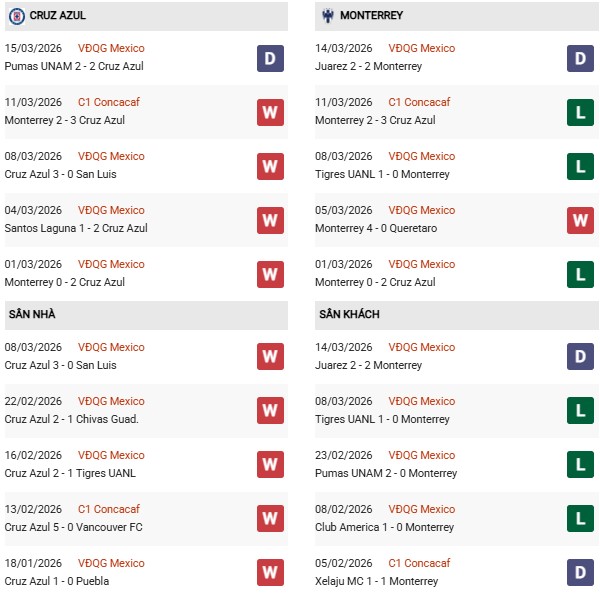This screenshot has width=600, height=593.
Task: Click W badge next to Cruz Azul 1-0 Puebla
Action: (x=270, y=573)
